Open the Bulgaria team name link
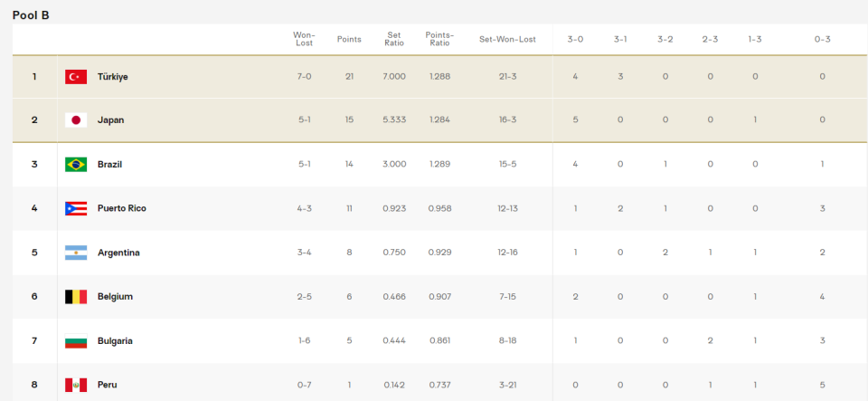The image size is (868, 401). (115, 340)
